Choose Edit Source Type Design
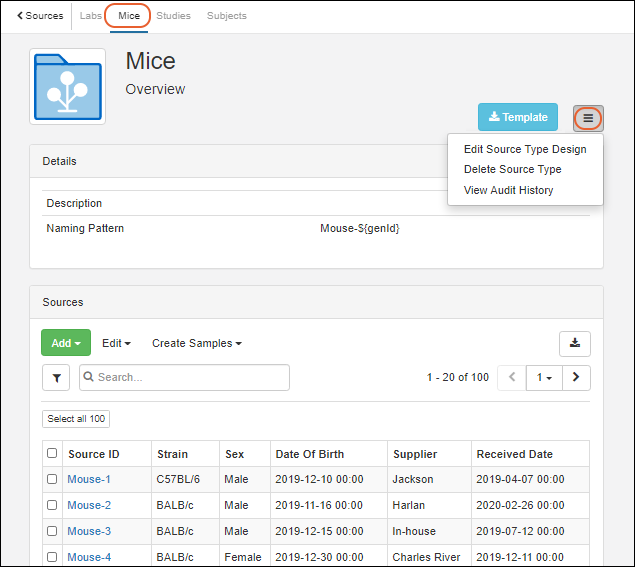This screenshot has height=567, width=635. 525,150
